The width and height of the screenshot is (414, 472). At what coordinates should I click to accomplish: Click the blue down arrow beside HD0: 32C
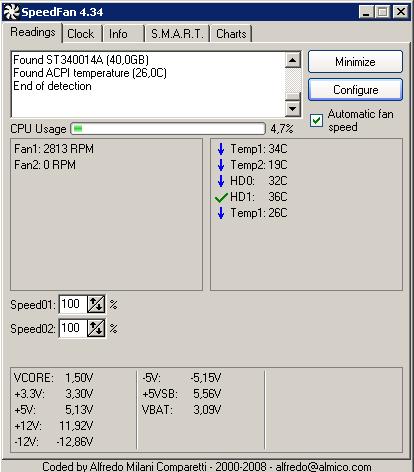221,181
